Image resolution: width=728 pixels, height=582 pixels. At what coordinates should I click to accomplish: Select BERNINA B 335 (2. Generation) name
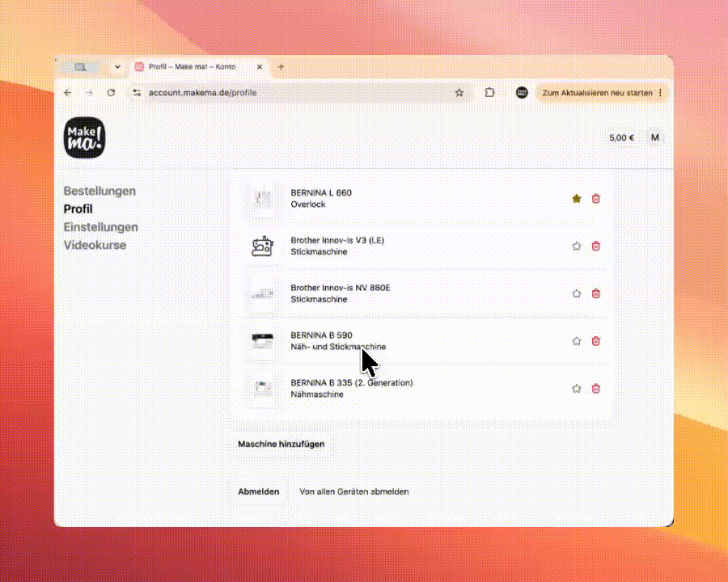352,383
